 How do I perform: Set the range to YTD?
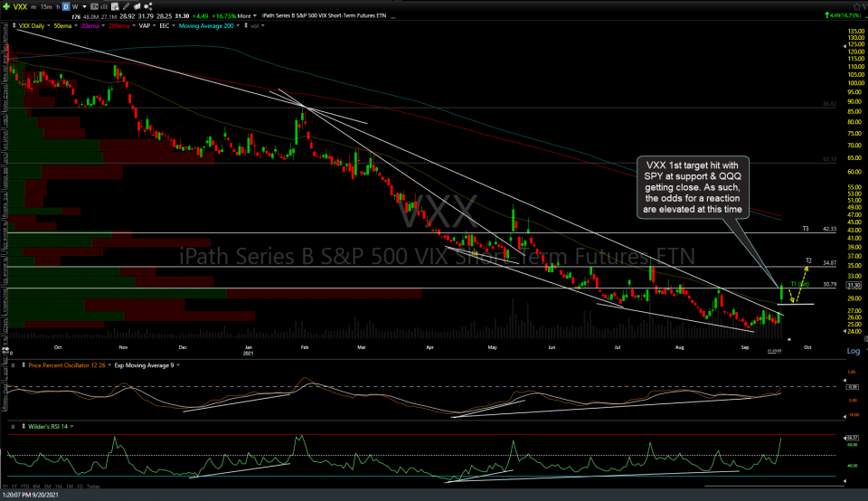click(25, 487)
